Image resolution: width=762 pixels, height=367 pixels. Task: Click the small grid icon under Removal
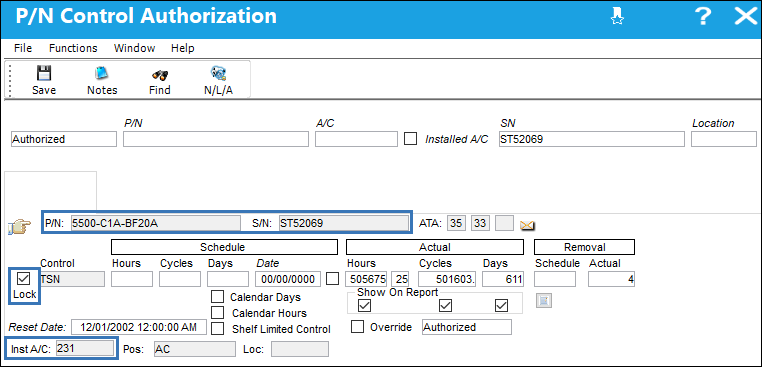click(x=544, y=301)
